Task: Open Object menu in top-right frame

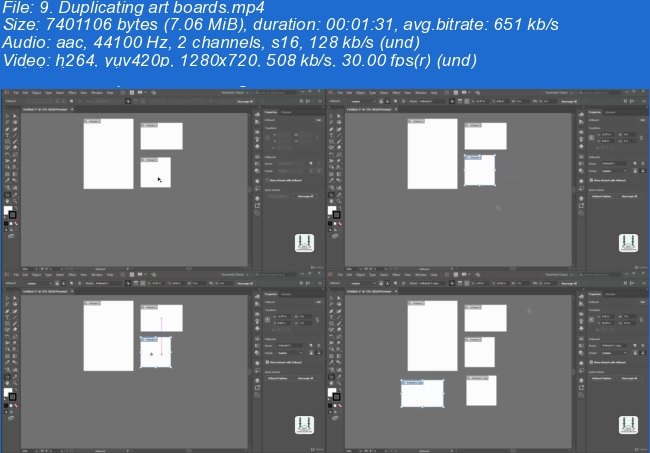Action: click(x=360, y=93)
